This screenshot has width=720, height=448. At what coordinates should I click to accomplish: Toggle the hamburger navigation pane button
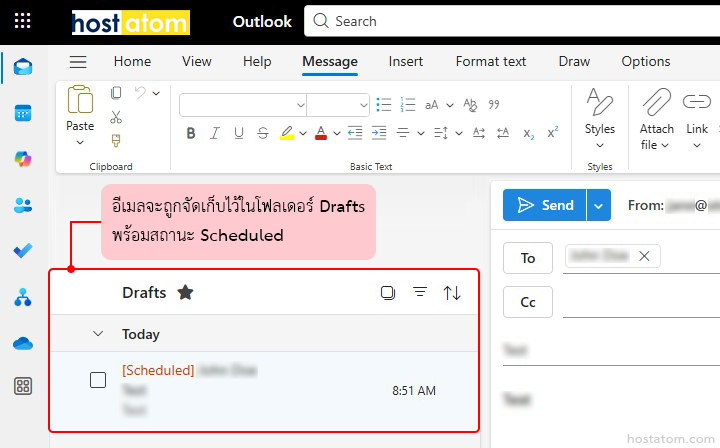click(78, 62)
